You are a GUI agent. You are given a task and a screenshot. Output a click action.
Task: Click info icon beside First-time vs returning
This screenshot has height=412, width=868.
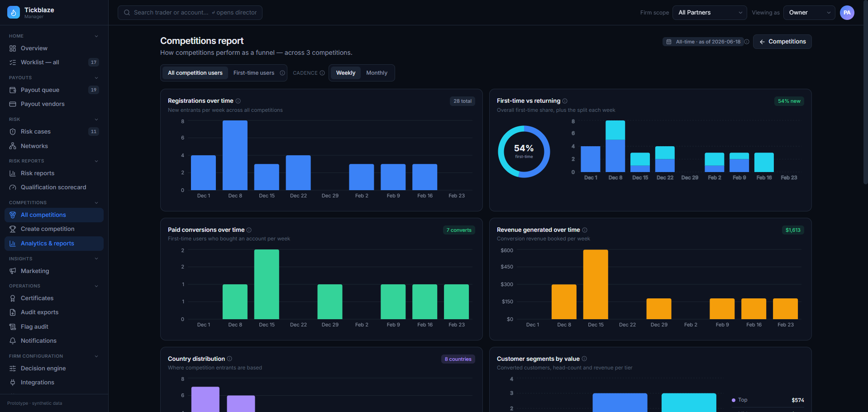[x=565, y=101]
